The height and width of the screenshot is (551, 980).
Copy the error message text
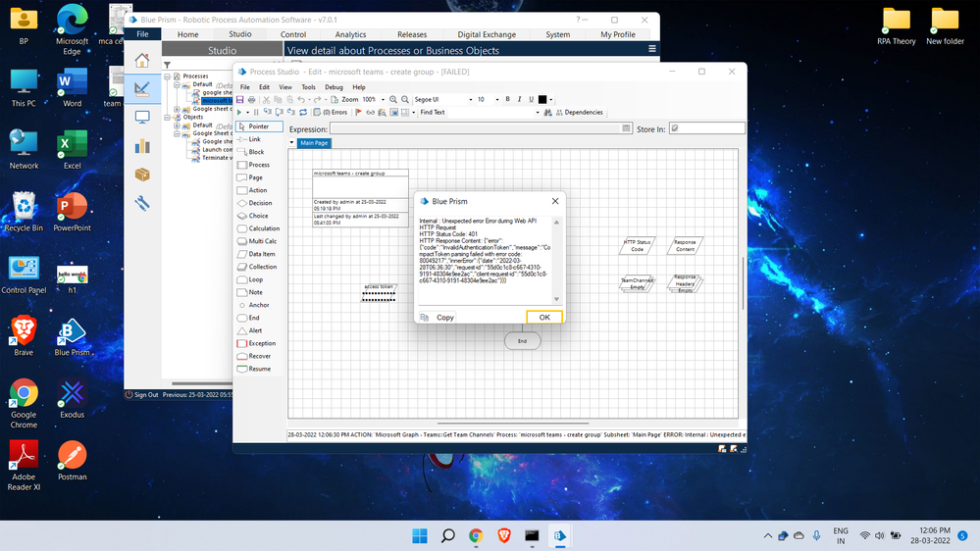click(438, 318)
